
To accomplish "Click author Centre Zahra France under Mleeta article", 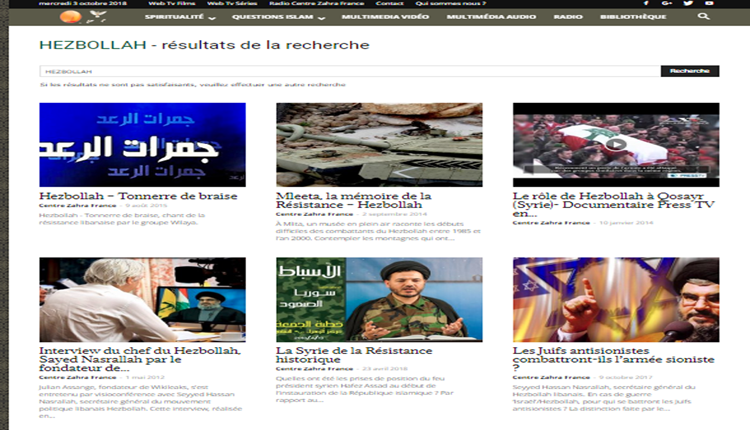I will tap(314, 214).
